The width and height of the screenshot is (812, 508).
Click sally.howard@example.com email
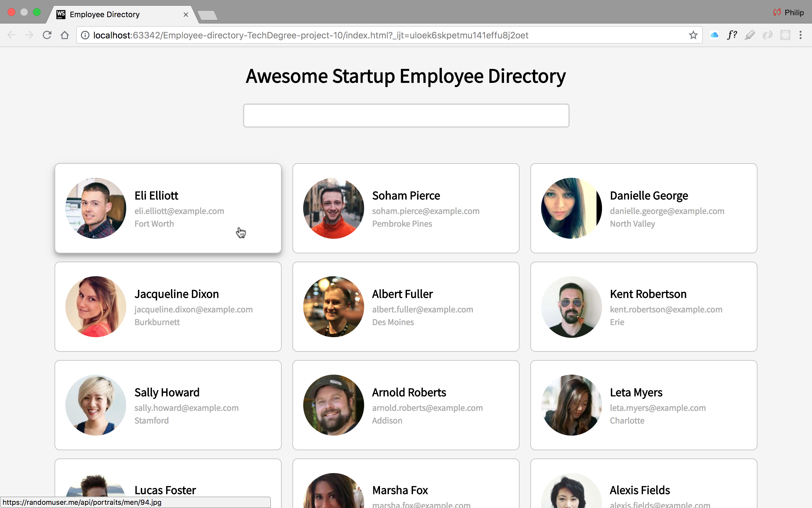pyautogui.click(x=187, y=408)
